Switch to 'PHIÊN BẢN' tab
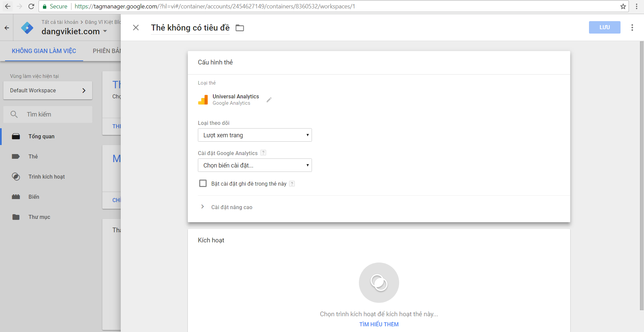Image resolution: width=644 pixels, height=332 pixels. tap(107, 51)
